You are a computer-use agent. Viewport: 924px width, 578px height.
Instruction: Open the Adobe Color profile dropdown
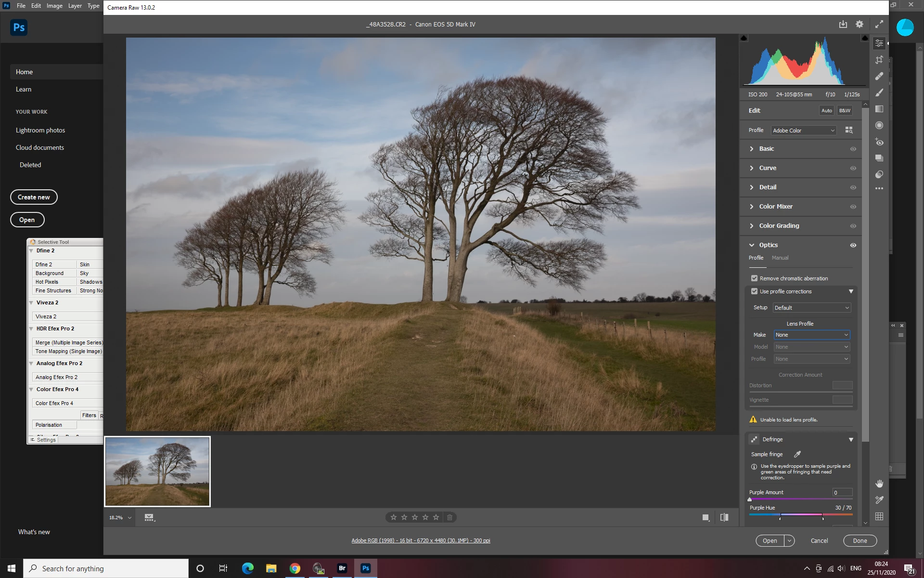[803, 131]
